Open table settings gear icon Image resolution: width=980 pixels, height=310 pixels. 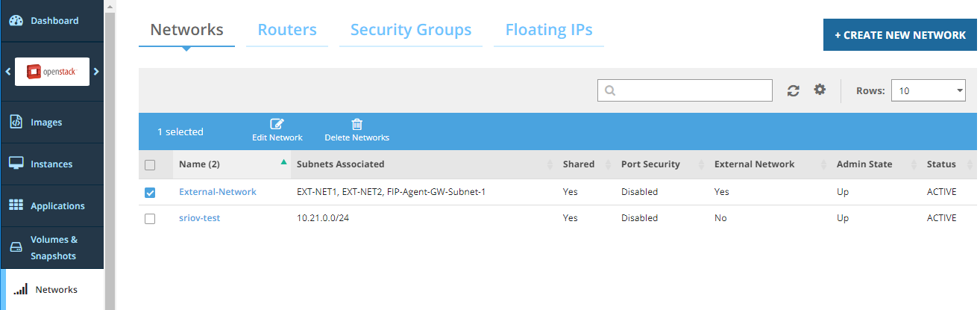(x=820, y=90)
